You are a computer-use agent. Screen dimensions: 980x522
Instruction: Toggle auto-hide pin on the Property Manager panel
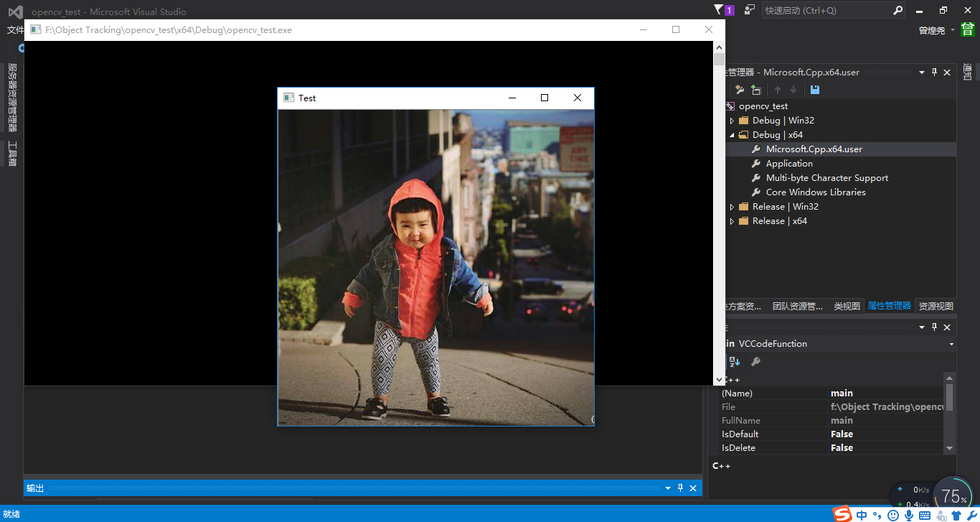(934, 73)
